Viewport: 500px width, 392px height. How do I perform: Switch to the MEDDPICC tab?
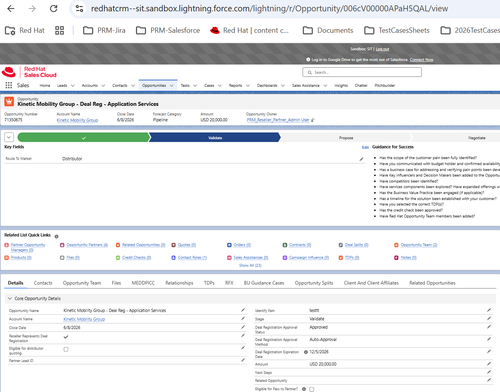[143, 283]
